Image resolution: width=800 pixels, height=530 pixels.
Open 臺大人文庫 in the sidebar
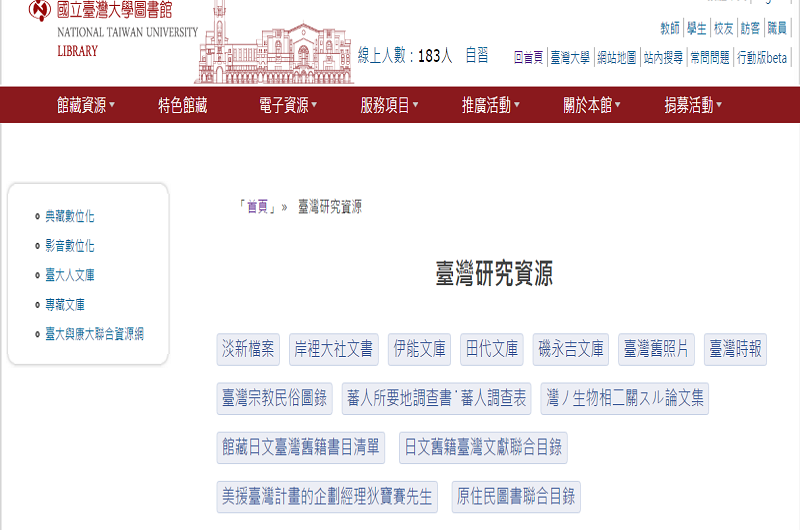tap(70, 275)
